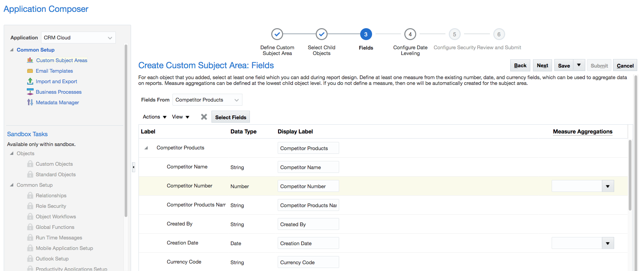The width and height of the screenshot is (644, 271).
Task: Open Measure Aggregation dropdown for Competitor Number
Action: click(x=607, y=186)
